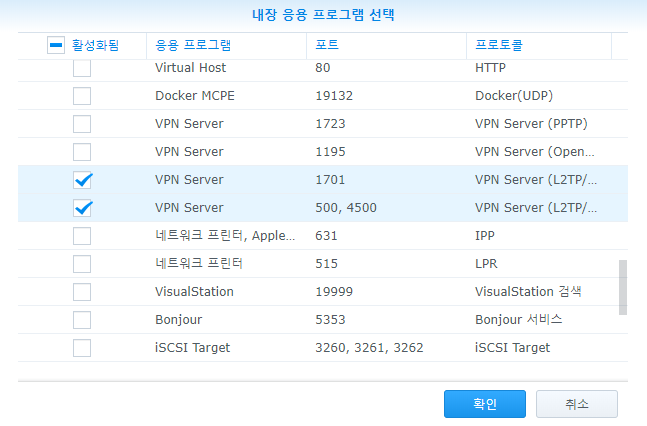The height and width of the screenshot is (426, 647).
Task: Enable the iSCSI Target checkbox
Action: click(x=82, y=348)
